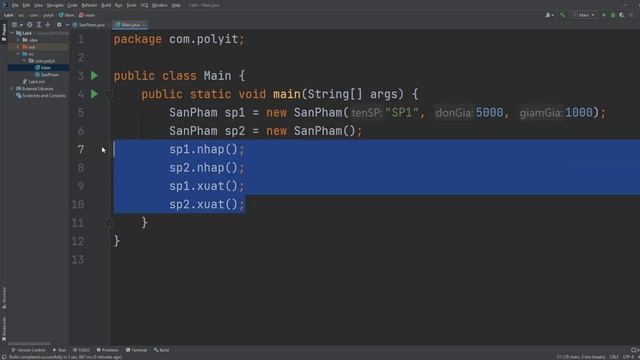Open the Help menu
Image resolution: width=640 pixels, height=360 pixels.
pos(176,5)
